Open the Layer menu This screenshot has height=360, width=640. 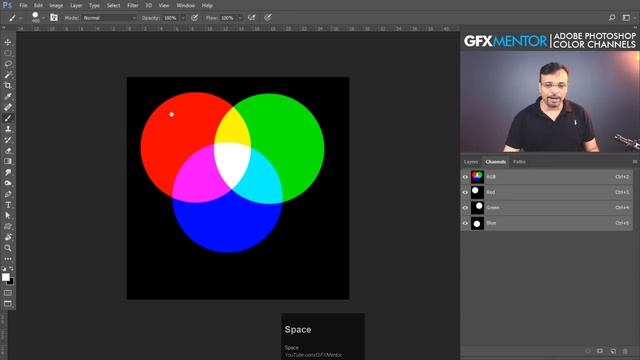76,6
